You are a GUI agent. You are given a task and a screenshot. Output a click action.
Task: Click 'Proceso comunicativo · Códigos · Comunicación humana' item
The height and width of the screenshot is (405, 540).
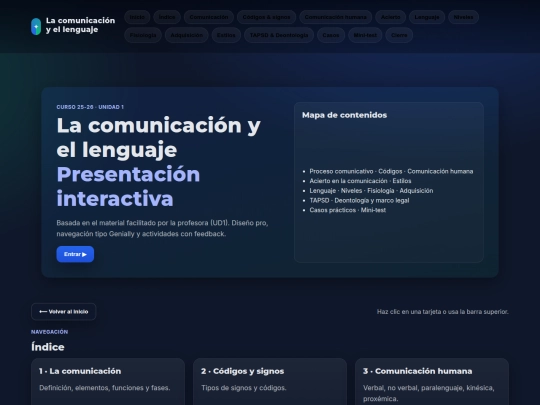[391, 171]
